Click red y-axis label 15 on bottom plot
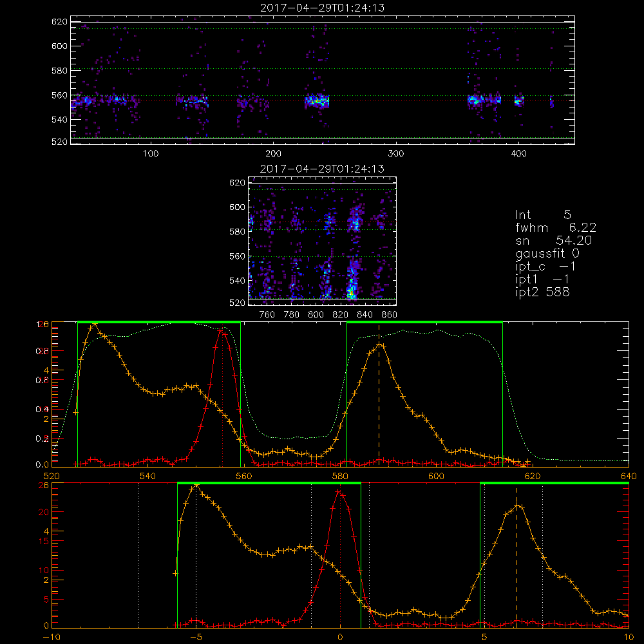This screenshot has width=644, height=644. [x=44, y=542]
